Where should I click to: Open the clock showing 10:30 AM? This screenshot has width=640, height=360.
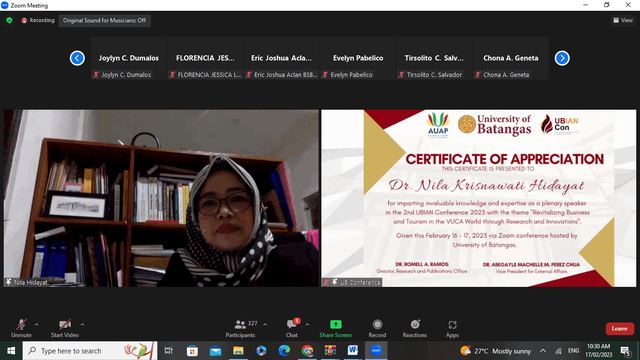[598, 351]
